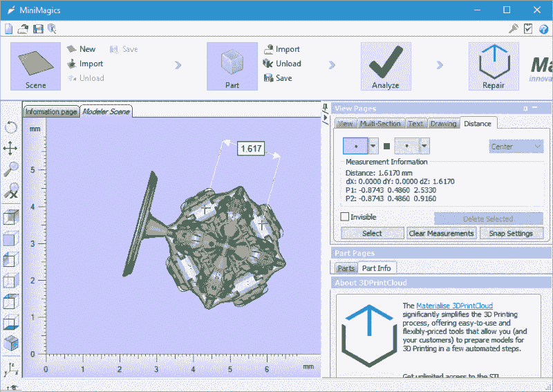Click the chevron after Analyze
Viewport: 553px width, 392px height.
(x=440, y=65)
